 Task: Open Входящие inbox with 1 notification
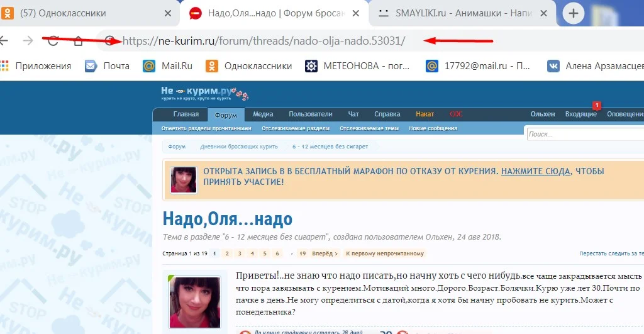coord(580,114)
